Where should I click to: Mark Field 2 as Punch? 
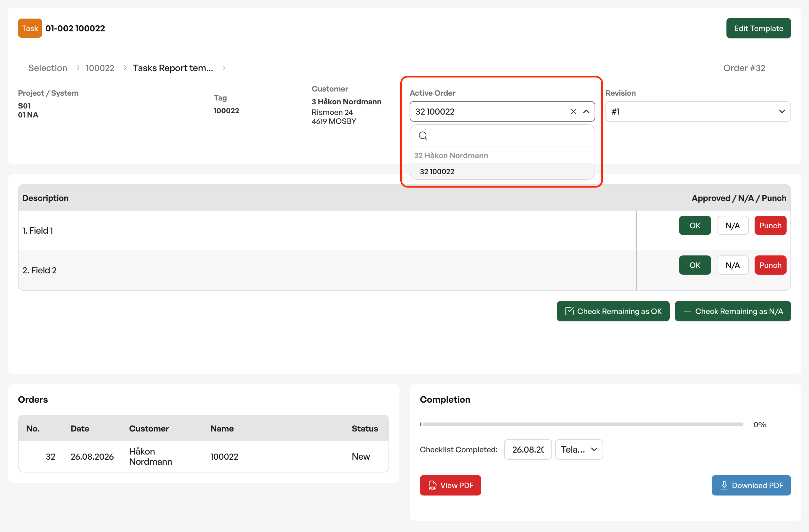tap(770, 265)
